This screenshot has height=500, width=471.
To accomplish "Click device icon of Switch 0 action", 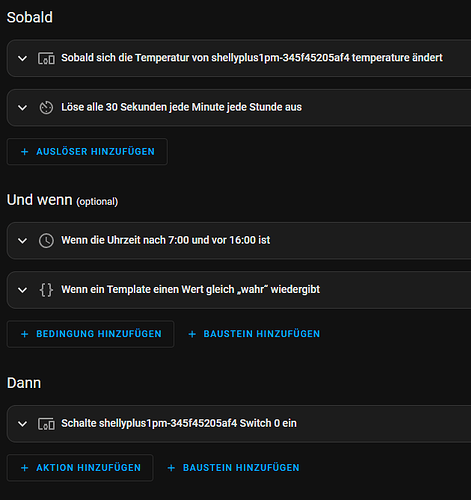I will pos(46,424).
